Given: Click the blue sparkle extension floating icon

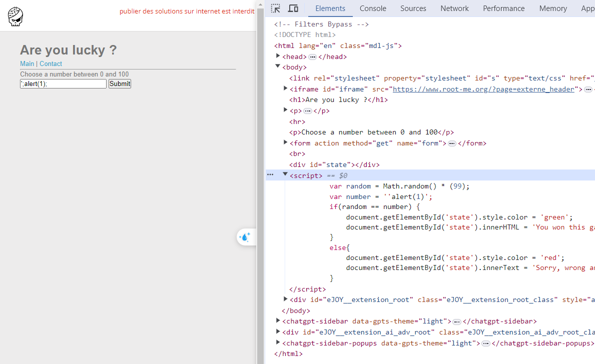Looking at the screenshot, I should (245, 237).
